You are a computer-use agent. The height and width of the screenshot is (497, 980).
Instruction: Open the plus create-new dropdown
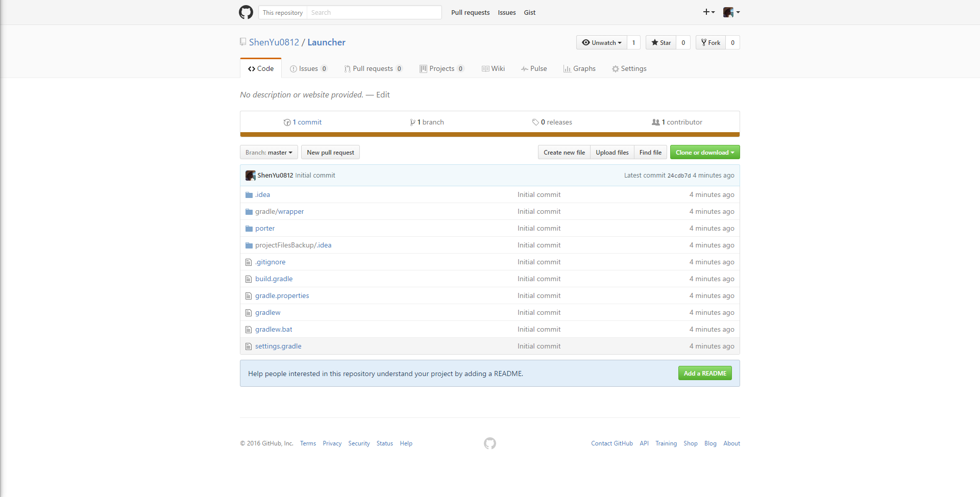[708, 12]
